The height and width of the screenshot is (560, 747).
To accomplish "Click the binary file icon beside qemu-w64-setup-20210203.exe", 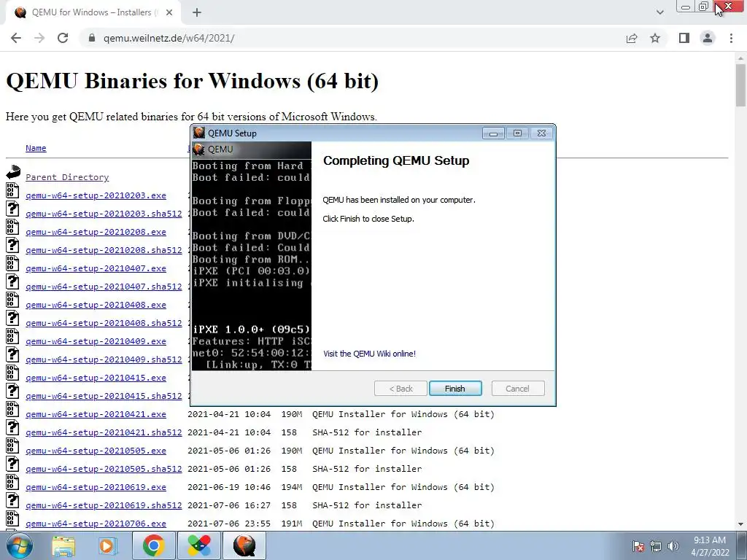I will 12,190.
